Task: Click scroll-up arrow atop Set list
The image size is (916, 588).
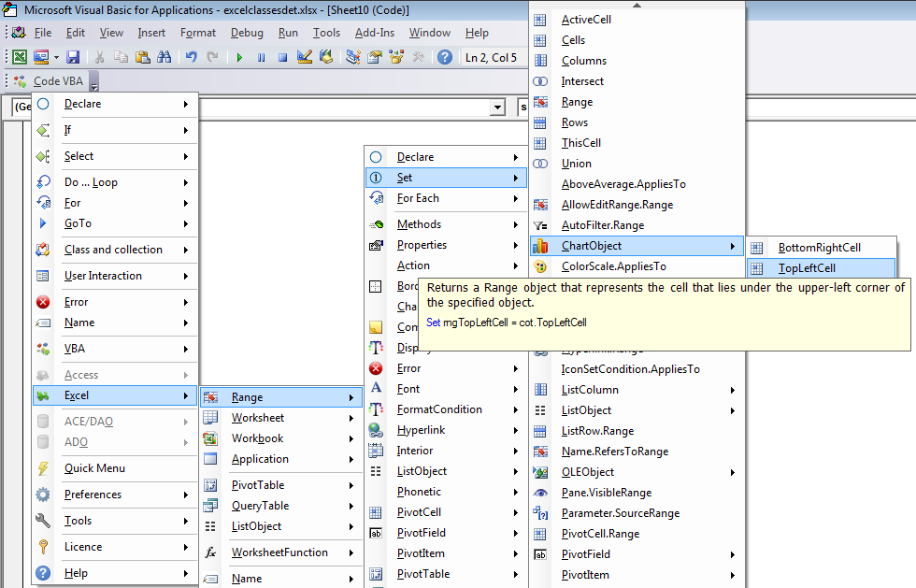Action: coord(637,6)
